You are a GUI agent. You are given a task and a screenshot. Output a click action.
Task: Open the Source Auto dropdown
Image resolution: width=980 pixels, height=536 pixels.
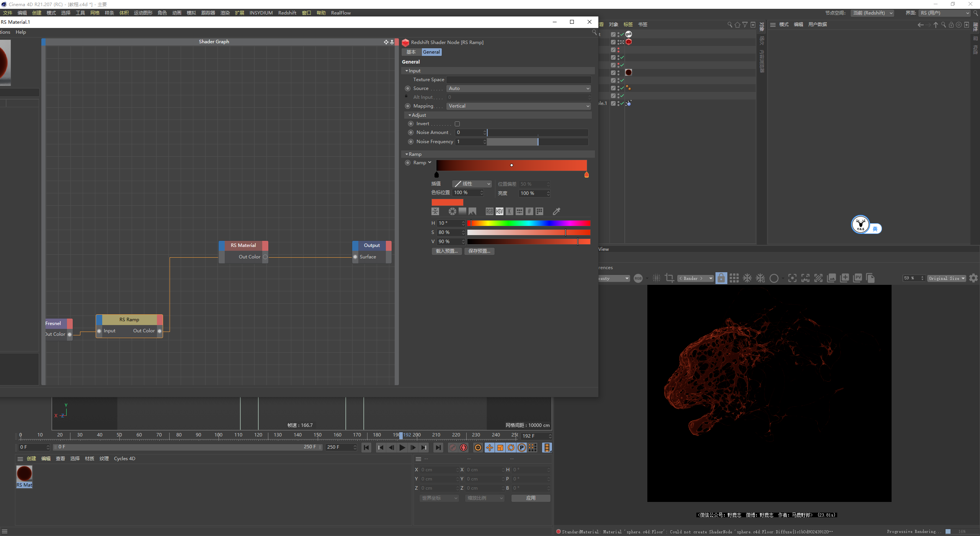coord(519,88)
